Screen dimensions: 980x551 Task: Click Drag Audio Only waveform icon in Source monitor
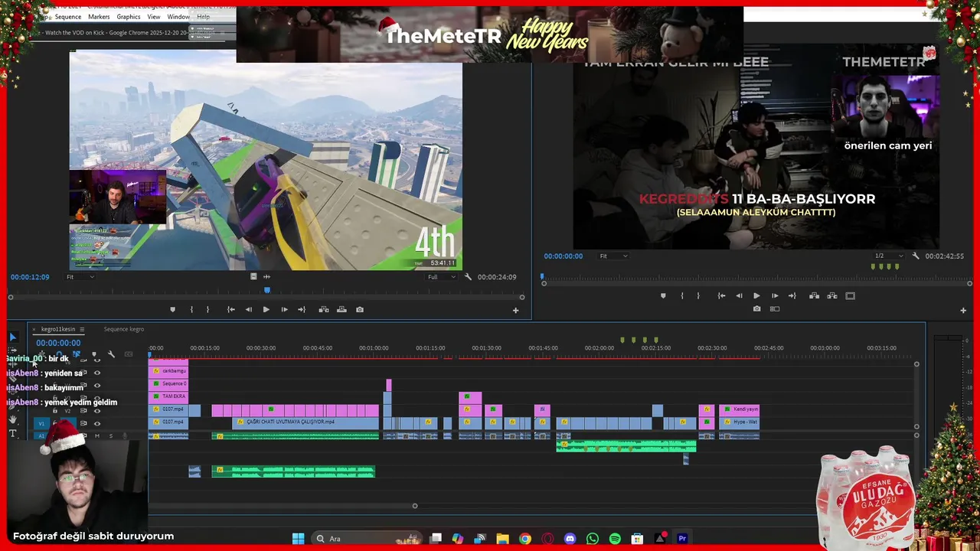[266, 276]
